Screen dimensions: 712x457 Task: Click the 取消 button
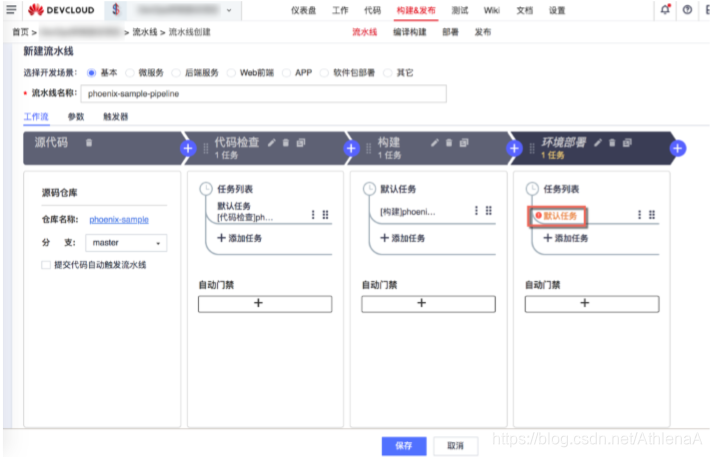pyautogui.click(x=455, y=446)
